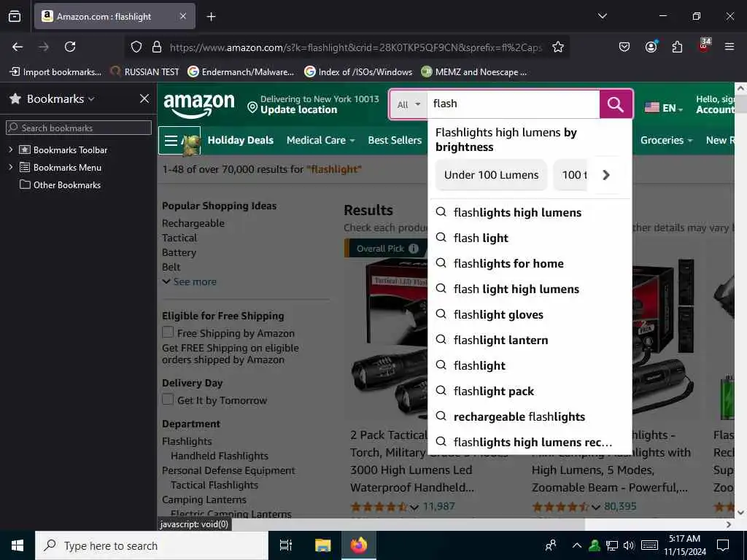Expand the Bookmarks Menu tree folder
Image resolution: width=747 pixels, height=560 pixels.
pos(10,168)
